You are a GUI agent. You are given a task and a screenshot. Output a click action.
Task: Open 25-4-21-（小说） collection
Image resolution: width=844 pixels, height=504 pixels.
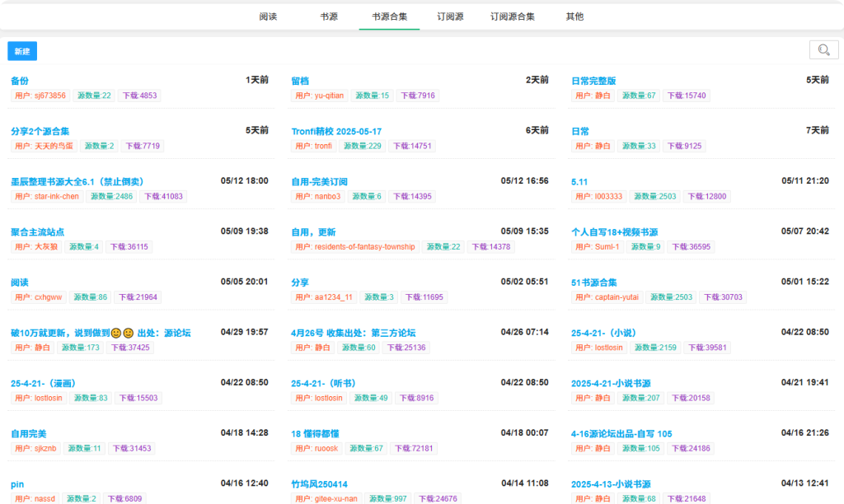coord(603,333)
